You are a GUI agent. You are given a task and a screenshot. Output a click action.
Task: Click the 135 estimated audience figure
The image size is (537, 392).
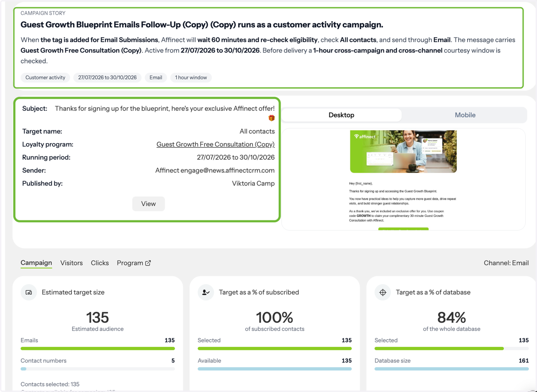point(98,317)
